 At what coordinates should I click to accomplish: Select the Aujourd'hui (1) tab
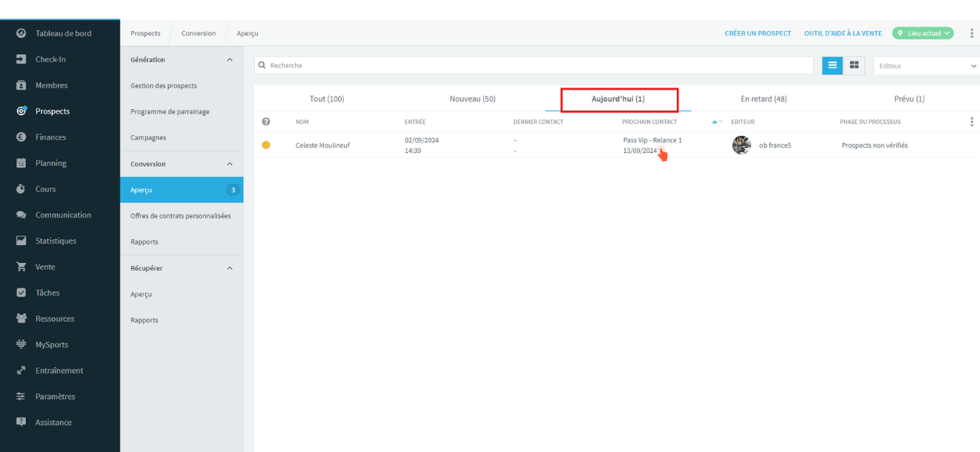pos(618,99)
